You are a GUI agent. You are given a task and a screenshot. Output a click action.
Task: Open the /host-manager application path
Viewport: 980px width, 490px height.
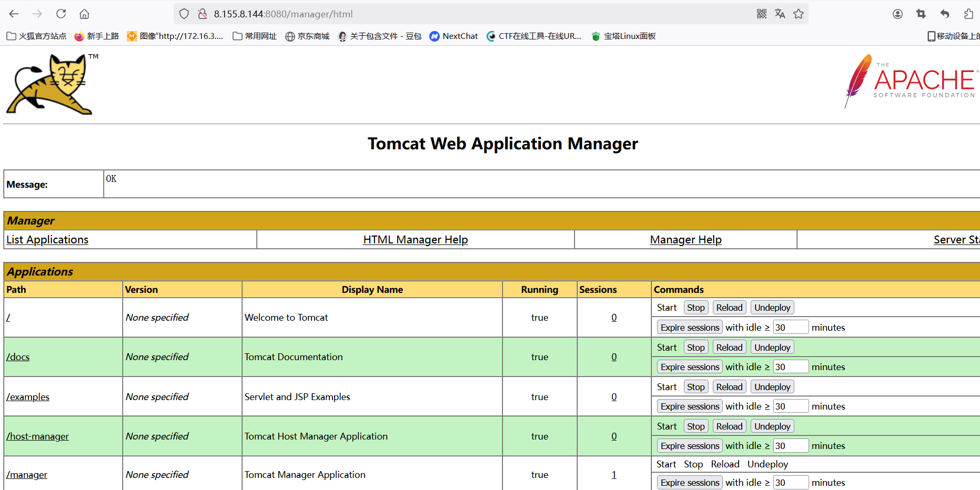click(37, 436)
